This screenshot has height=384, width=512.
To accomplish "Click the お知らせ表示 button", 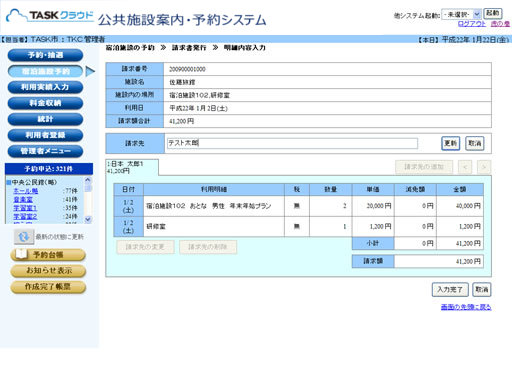I will (48, 271).
